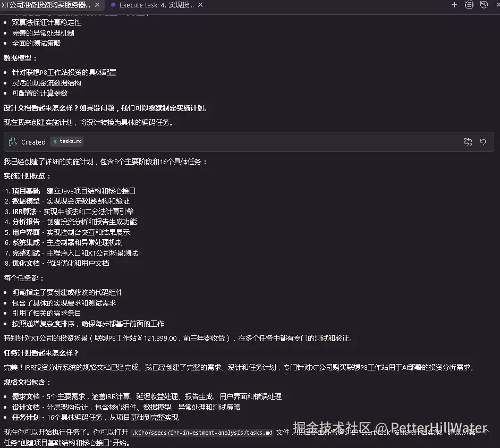500x448 pixels.
Task: Open the tasks.md file chip
Action: [67, 141]
